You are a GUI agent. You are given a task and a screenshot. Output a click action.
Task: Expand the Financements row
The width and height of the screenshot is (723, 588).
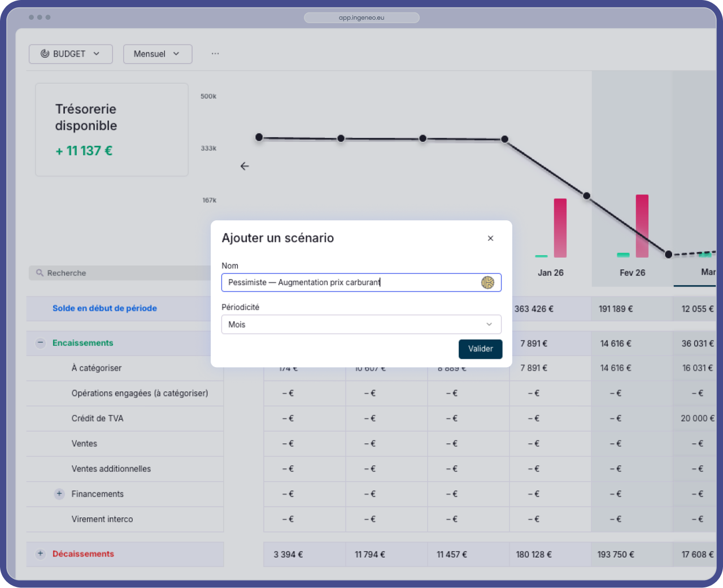click(x=59, y=494)
